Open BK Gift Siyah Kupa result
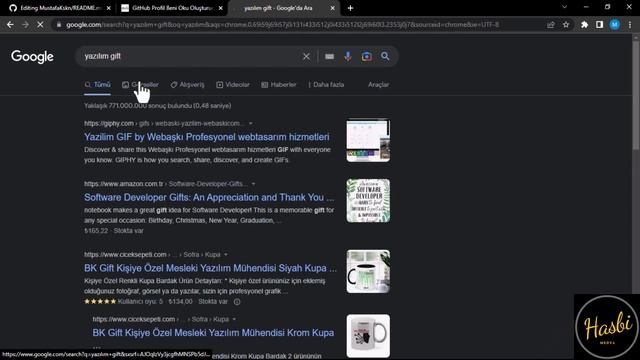Image resolution: width=640 pixels, height=360 pixels. point(211,268)
